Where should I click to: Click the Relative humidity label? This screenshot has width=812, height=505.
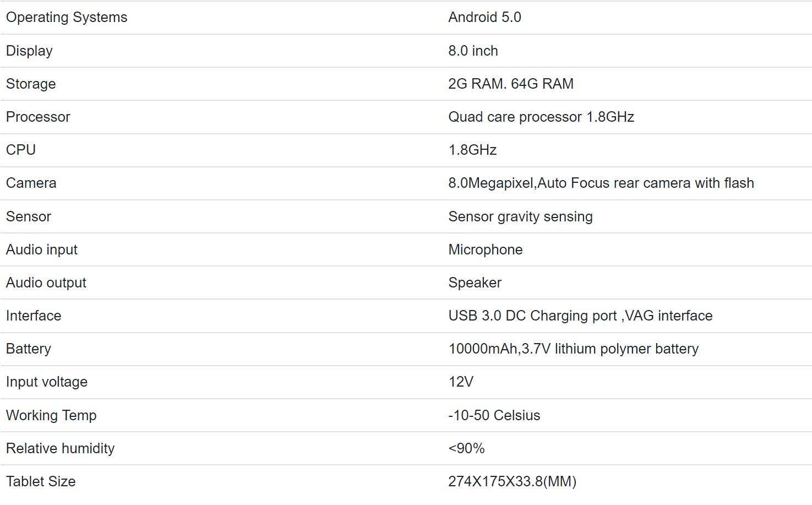click(x=61, y=448)
